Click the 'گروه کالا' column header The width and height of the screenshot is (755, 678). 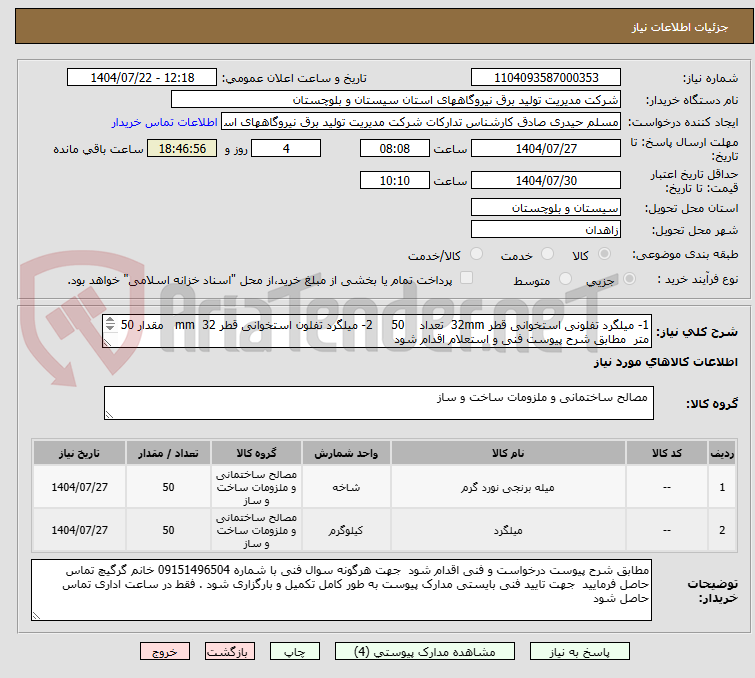click(256, 453)
